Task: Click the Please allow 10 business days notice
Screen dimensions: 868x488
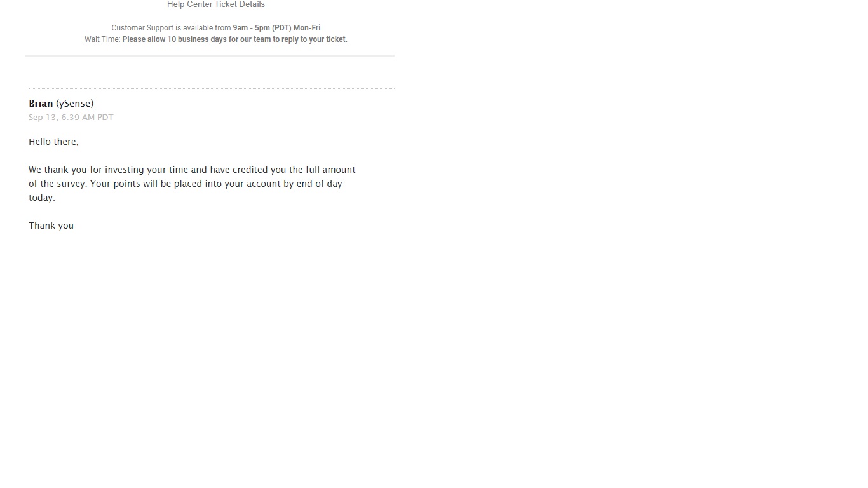Action: point(235,39)
